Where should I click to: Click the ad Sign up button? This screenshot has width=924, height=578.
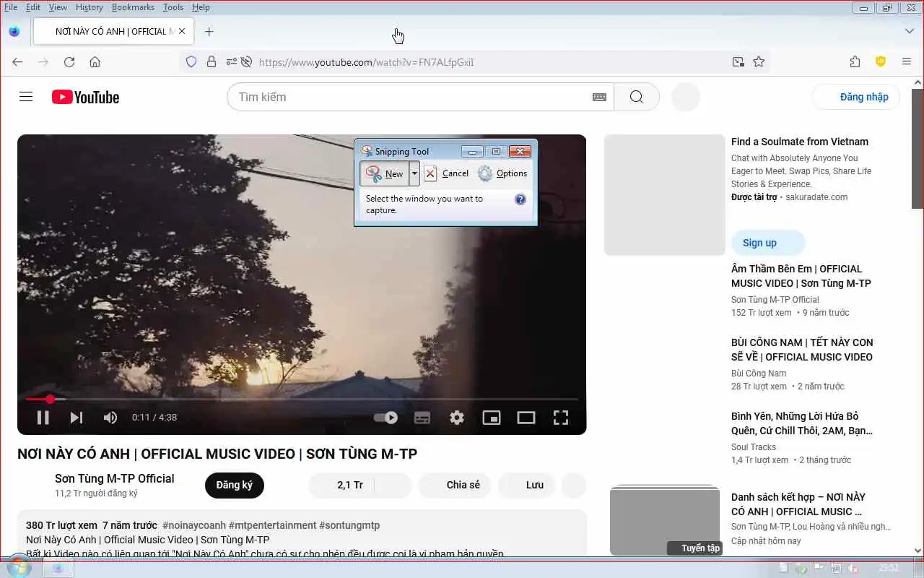pos(768,243)
